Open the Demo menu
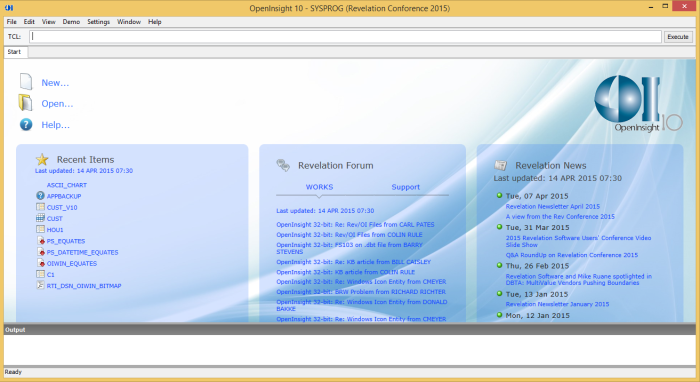This screenshot has height=382, width=700. tap(71, 21)
